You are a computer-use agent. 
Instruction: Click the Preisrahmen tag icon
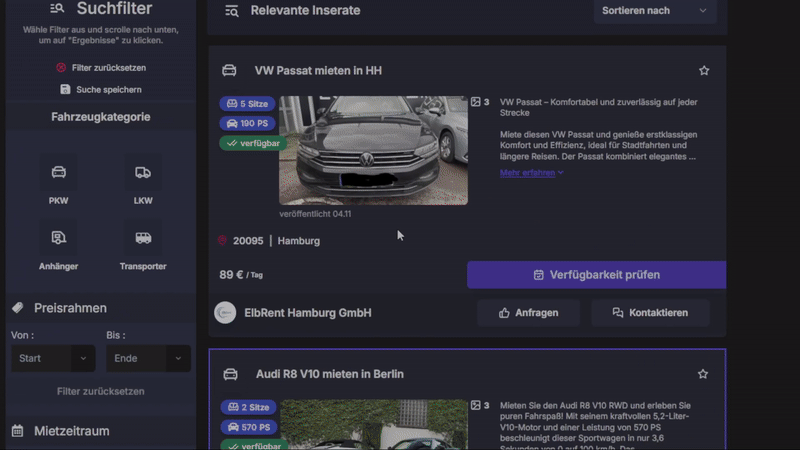coord(18,308)
